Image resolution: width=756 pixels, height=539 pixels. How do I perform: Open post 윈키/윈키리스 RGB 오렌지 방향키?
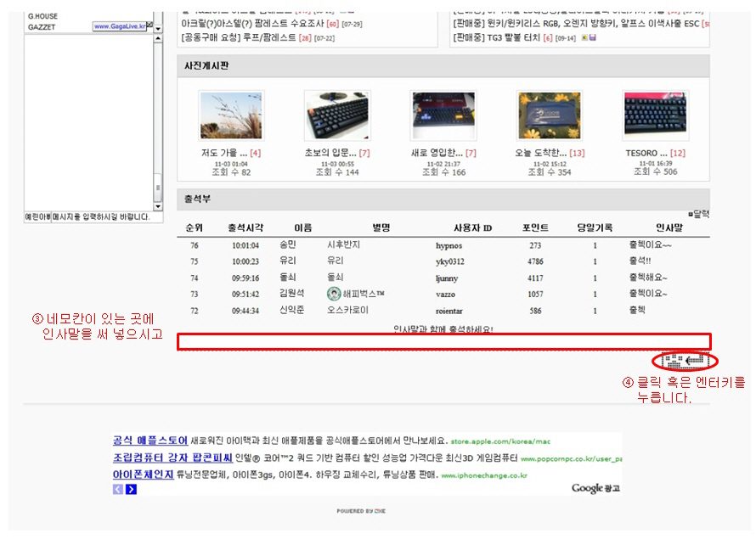click(x=576, y=23)
